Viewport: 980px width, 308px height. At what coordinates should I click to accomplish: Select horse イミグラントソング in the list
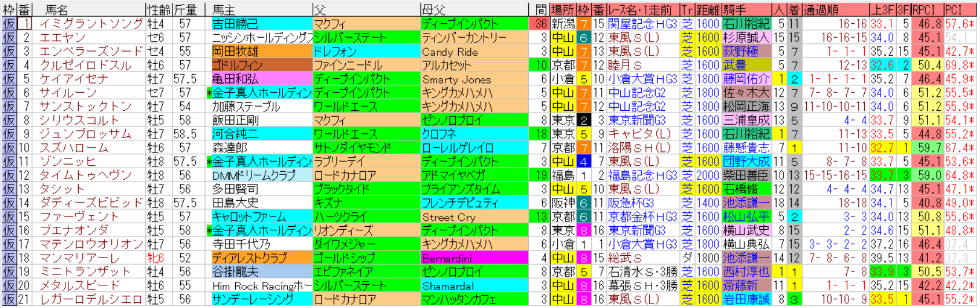coord(91,24)
